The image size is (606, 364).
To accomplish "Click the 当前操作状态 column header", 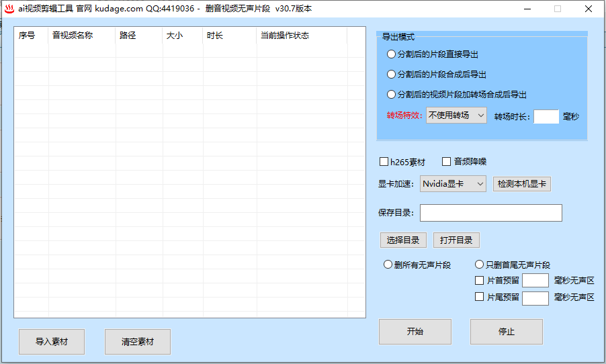I will tap(302, 36).
